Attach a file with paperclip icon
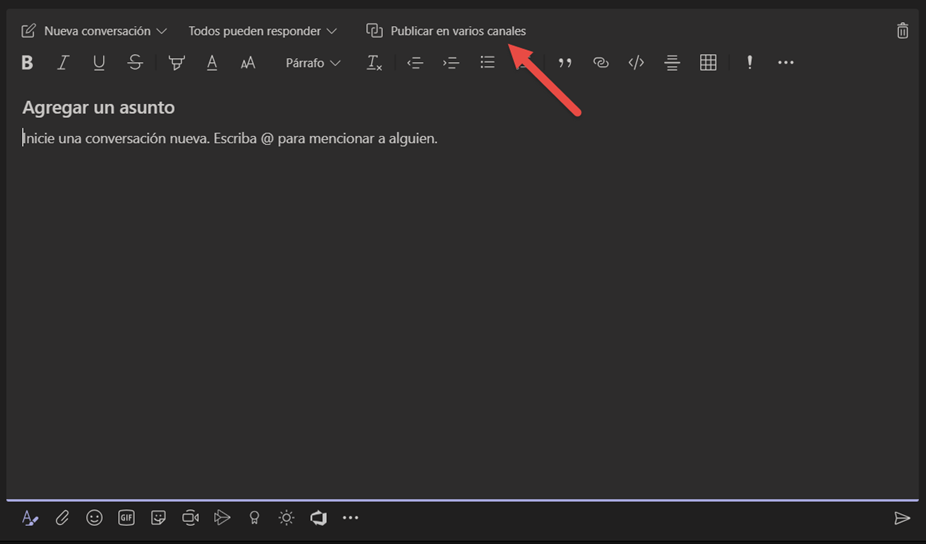The height and width of the screenshot is (544, 926). [62, 518]
